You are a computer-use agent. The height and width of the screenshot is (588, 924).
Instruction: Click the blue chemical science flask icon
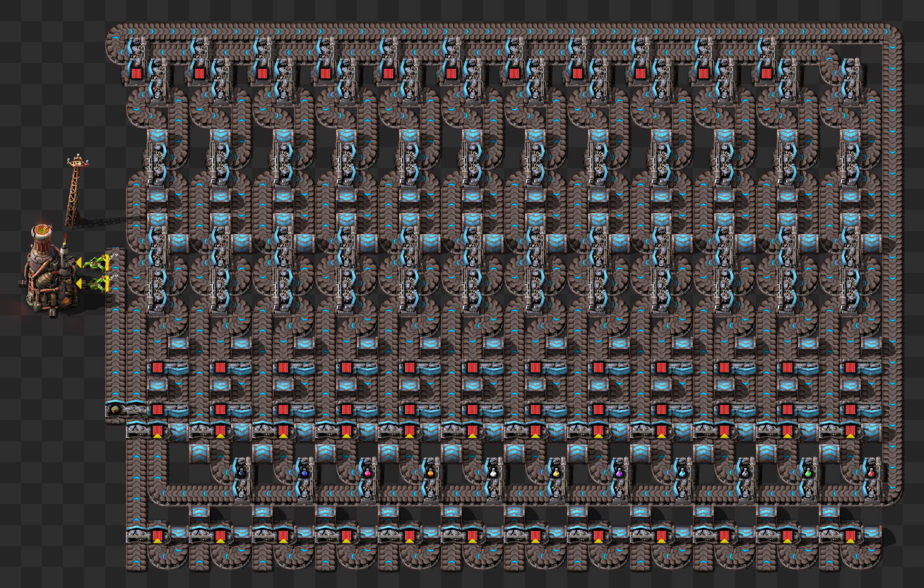tap(304, 472)
